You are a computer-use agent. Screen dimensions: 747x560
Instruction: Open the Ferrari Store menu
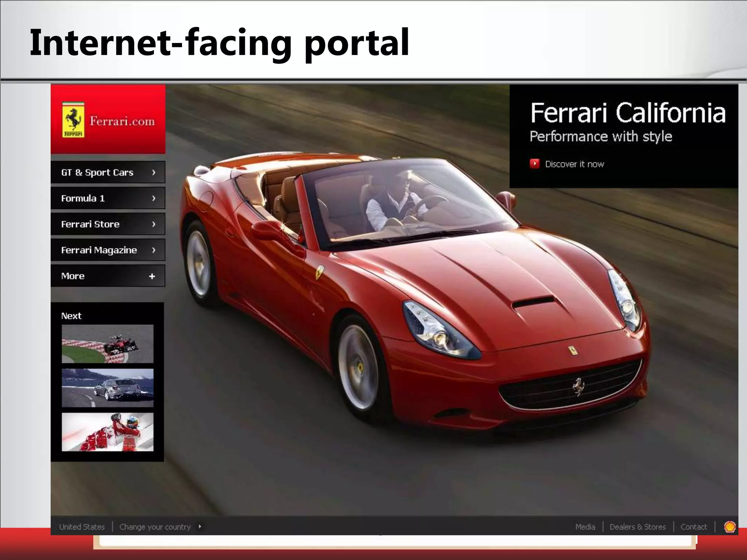108,224
